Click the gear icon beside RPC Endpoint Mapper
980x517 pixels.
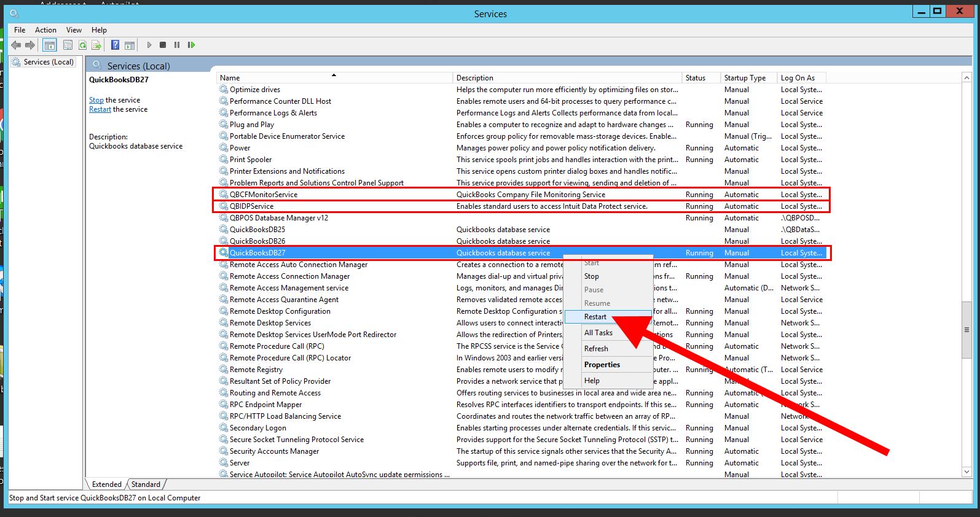click(224, 405)
